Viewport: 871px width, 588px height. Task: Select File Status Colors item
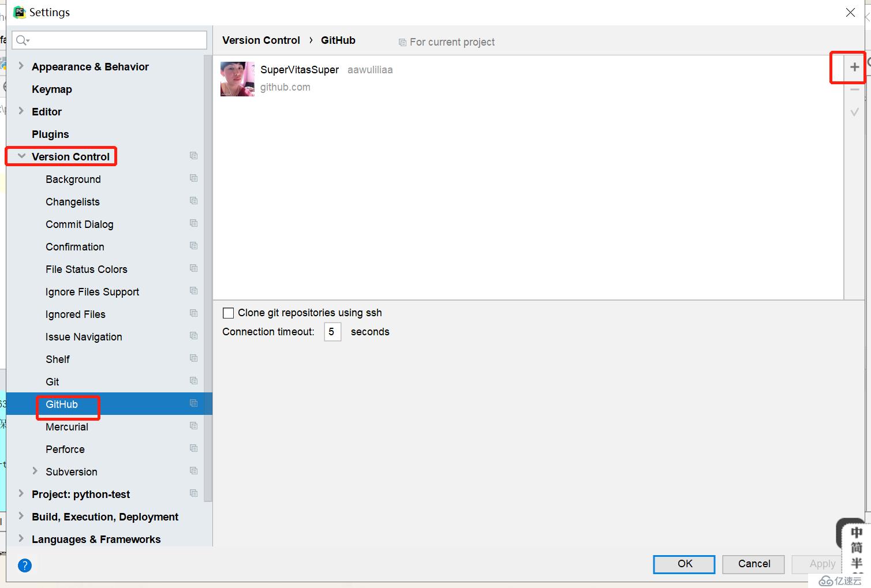(87, 269)
